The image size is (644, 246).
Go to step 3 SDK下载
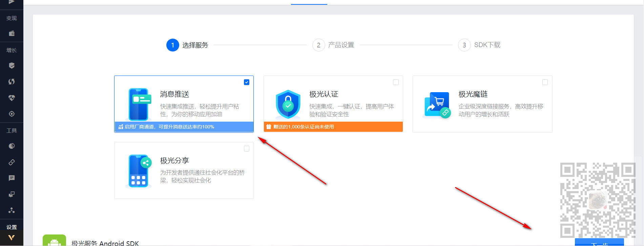point(479,45)
